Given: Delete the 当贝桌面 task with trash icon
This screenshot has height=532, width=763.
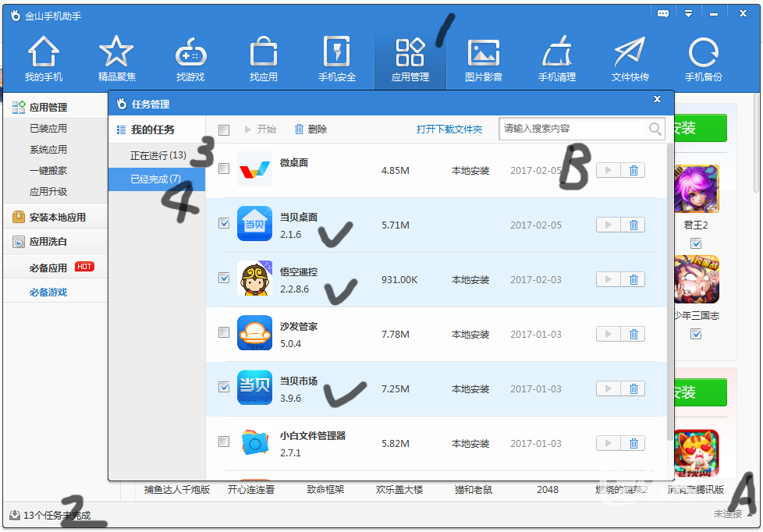Looking at the screenshot, I should tap(633, 225).
